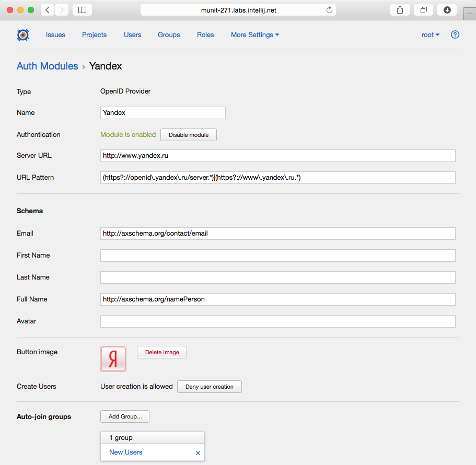The image size is (476, 465).
Task: Show all tabs with the tabs icon
Action: pos(423,10)
